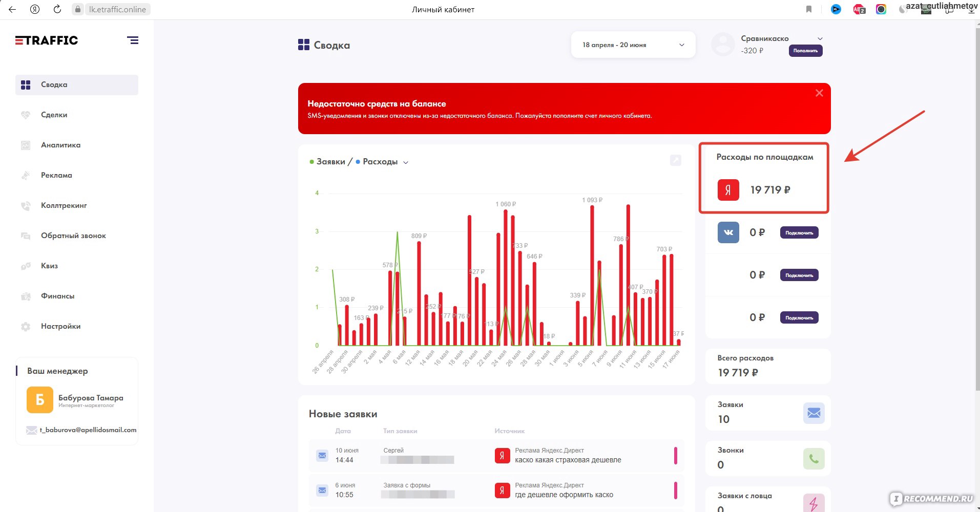Click the Аналитика chart icon
This screenshot has height=512, width=980.
click(x=26, y=145)
